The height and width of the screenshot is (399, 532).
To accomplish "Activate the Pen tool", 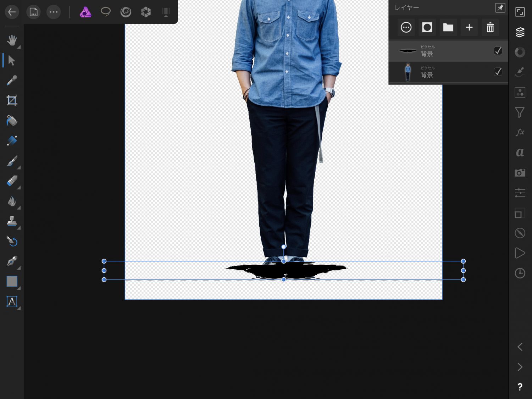I will tap(12, 261).
